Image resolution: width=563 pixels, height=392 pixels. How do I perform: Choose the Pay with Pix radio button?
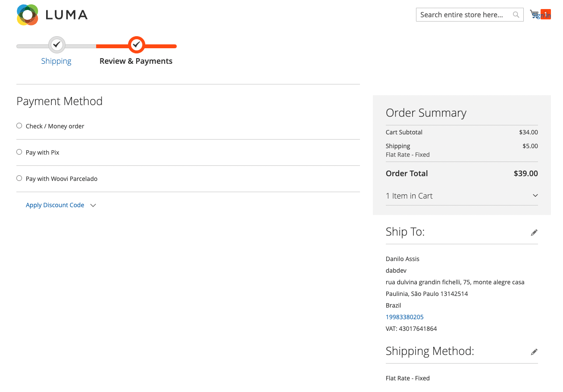(19, 152)
